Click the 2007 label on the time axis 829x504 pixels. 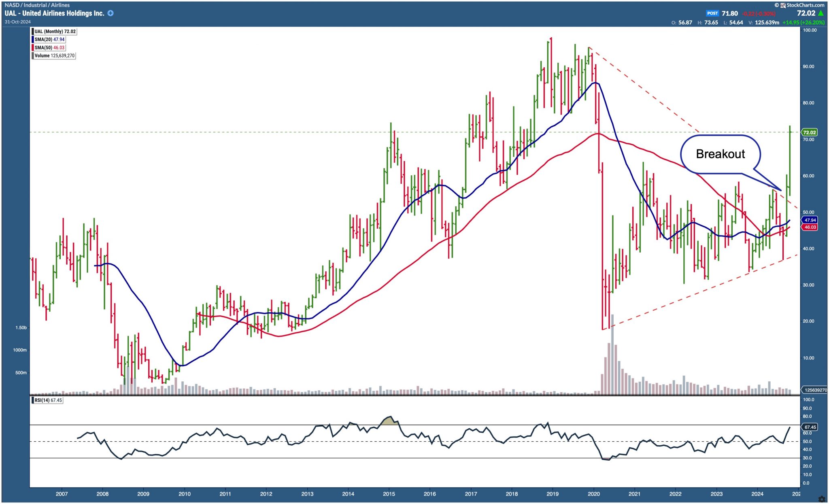point(62,494)
